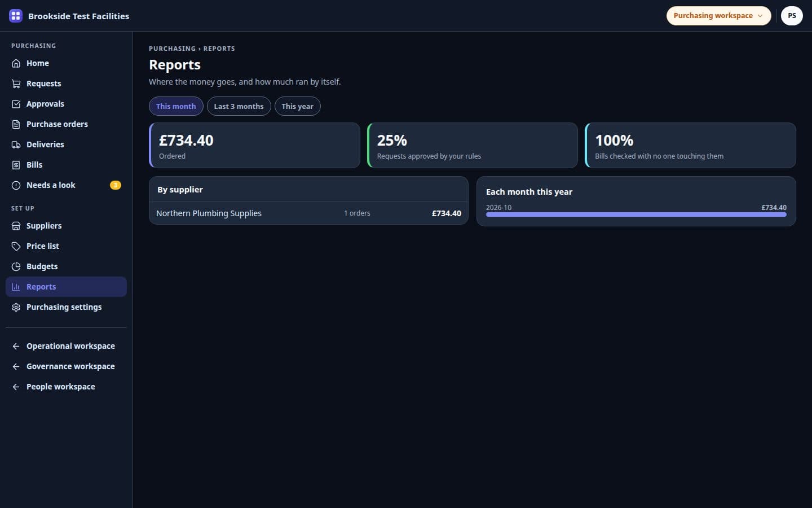Click the Needs a look alert icon
Image resolution: width=812 pixels, height=508 pixels.
tap(16, 185)
